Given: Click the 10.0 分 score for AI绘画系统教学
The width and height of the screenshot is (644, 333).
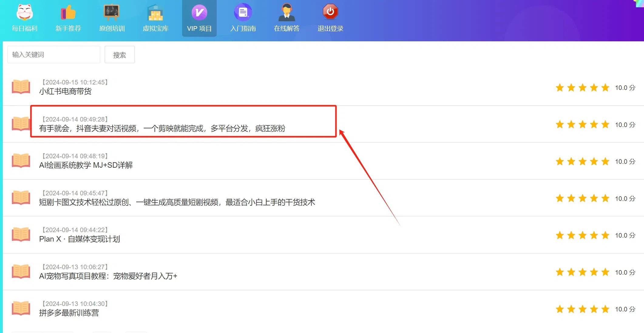Looking at the screenshot, I should point(625,162).
